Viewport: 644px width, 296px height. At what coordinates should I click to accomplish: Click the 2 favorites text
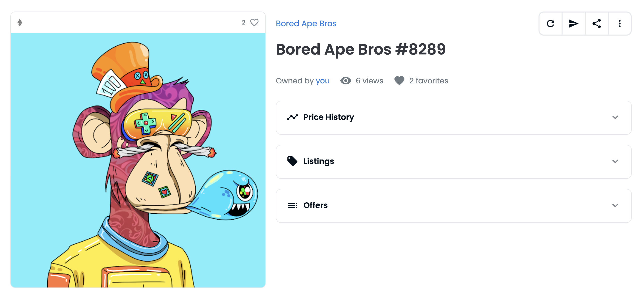(428, 81)
